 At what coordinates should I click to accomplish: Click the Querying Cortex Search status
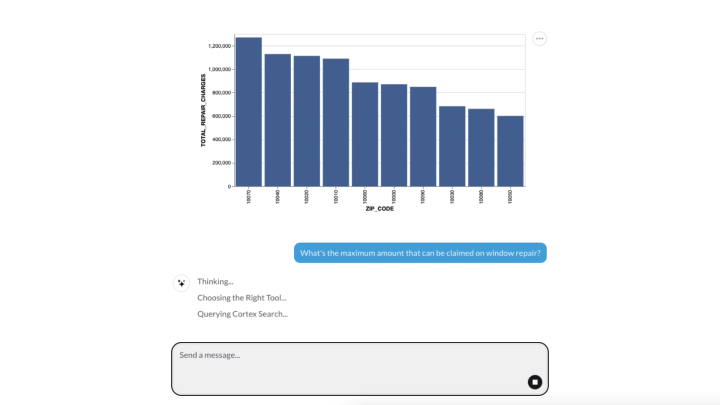(242, 314)
